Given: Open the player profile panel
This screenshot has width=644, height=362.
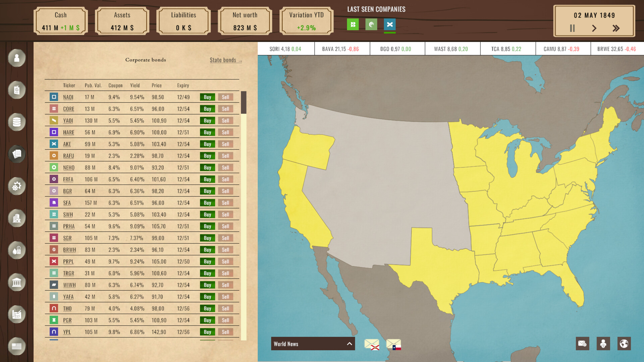Looking at the screenshot, I should (16, 58).
